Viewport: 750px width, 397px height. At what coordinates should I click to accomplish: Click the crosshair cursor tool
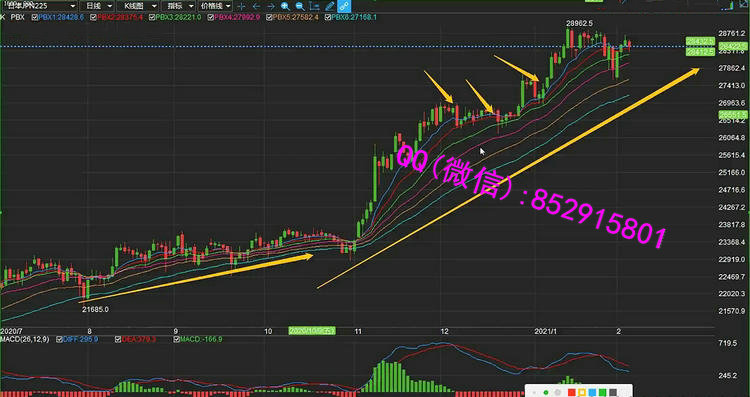tap(241, 6)
